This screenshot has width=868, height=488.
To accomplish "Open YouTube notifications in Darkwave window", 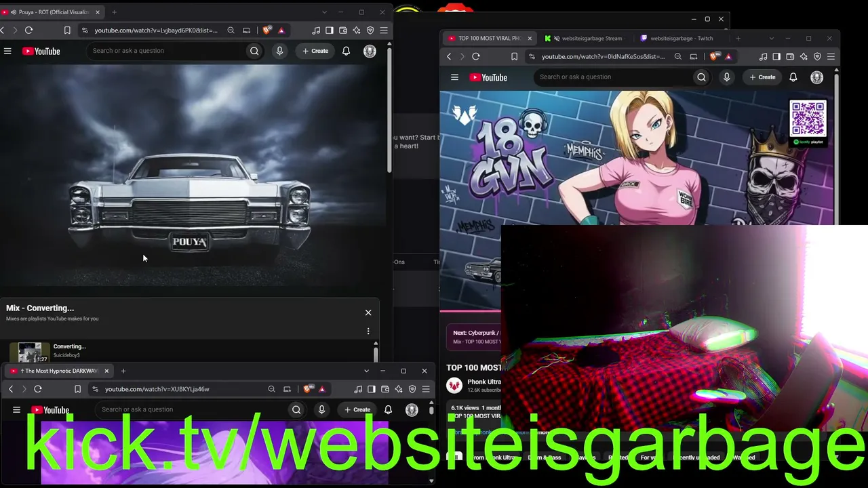I will click(x=388, y=409).
